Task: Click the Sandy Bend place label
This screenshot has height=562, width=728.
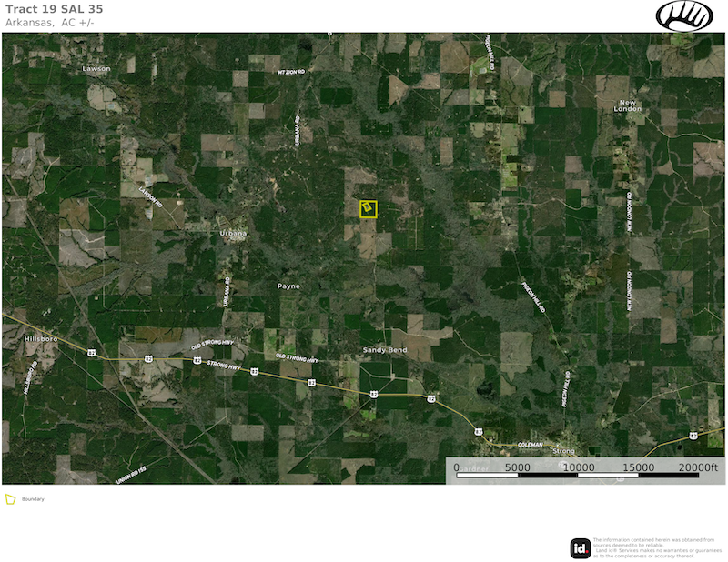Action: pyautogui.click(x=385, y=350)
